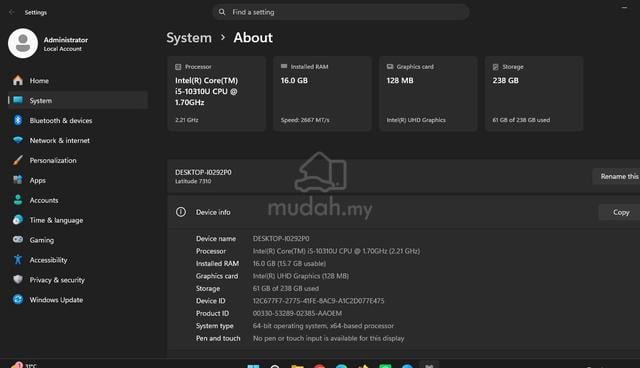The height and width of the screenshot is (368, 640).
Task: Select the No pen or touch input text
Action: (328, 338)
